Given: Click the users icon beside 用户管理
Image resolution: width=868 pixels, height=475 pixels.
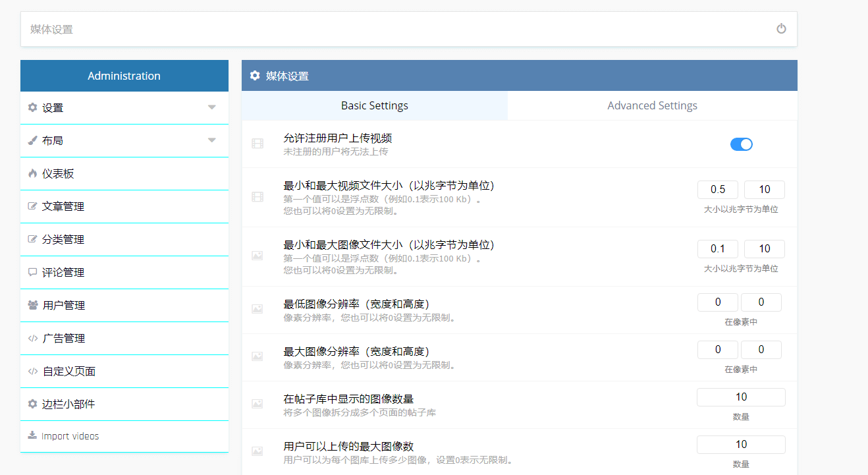Looking at the screenshot, I should click(x=33, y=305).
